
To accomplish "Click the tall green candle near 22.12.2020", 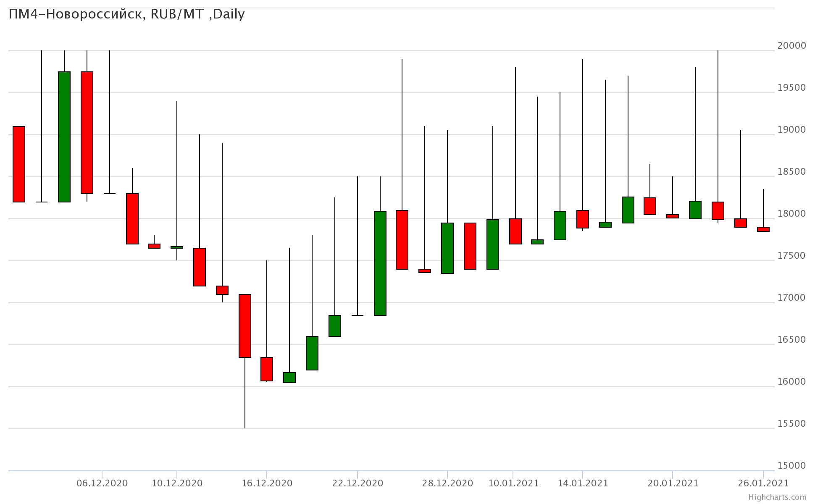I will click(380, 263).
